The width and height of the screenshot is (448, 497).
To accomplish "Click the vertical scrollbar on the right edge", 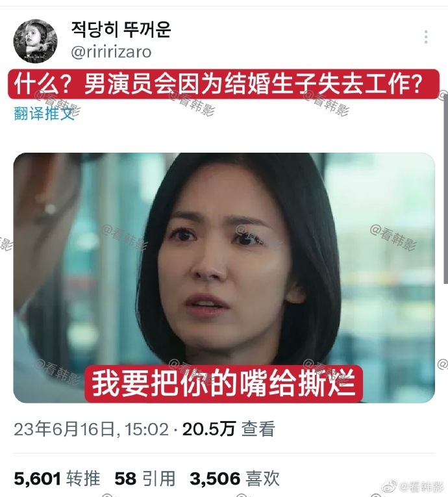I will pyautogui.click(x=445, y=188).
